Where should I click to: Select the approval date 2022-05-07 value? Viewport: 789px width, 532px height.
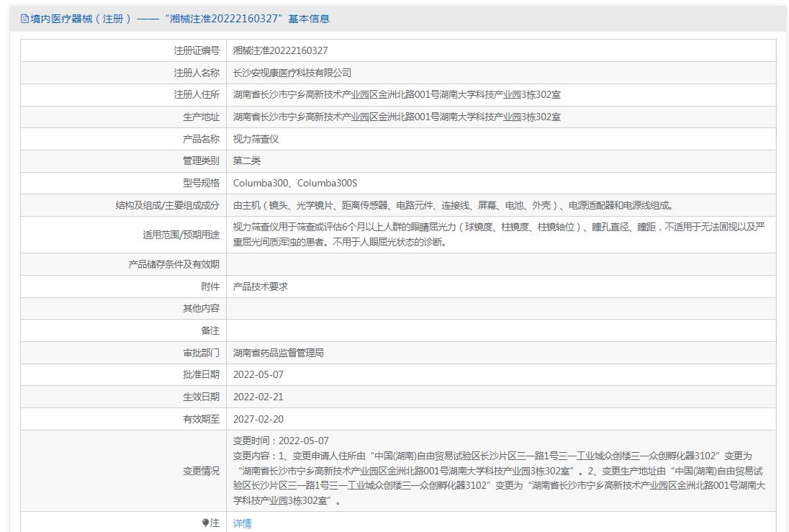click(x=258, y=375)
